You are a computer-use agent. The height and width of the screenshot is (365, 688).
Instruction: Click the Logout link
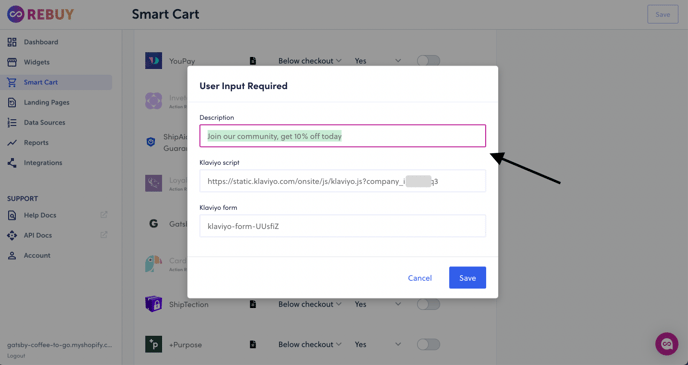(x=16, y=356)
